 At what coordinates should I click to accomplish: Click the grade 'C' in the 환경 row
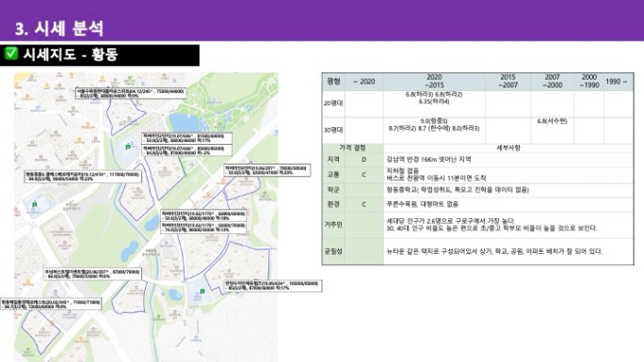pyautogui.click(x=363, y=204)
